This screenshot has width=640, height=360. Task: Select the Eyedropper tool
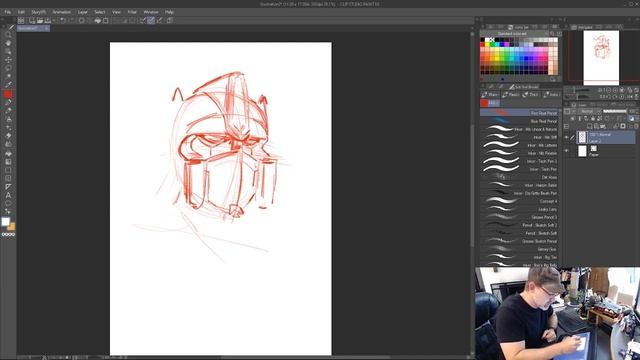click(8, 84)
